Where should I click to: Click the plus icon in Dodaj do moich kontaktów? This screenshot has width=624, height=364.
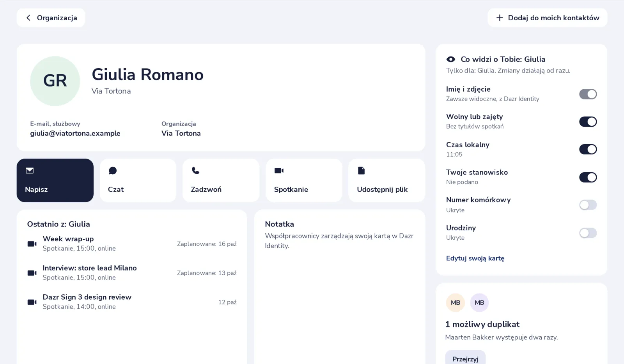500,18
